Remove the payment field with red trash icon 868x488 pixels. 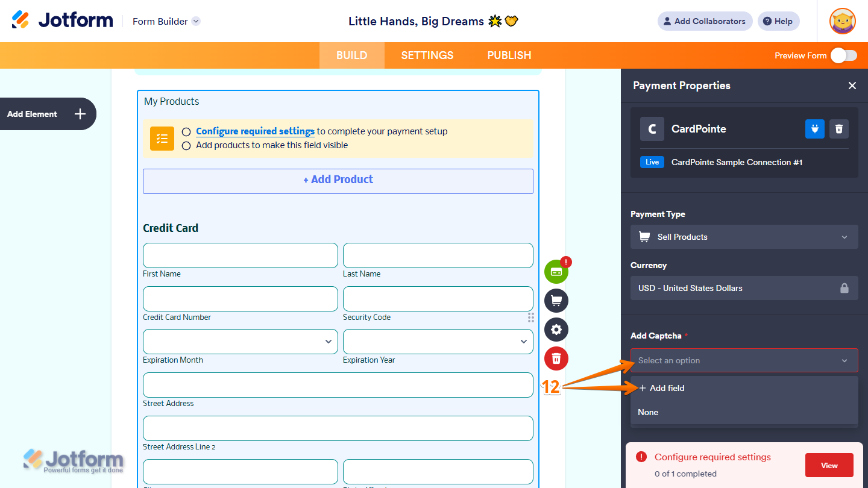(556, 358)
